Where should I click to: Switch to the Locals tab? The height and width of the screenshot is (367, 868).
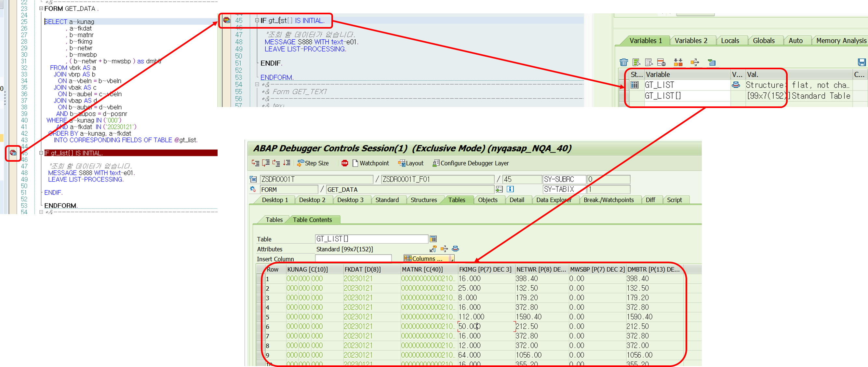tap(730, 41)
